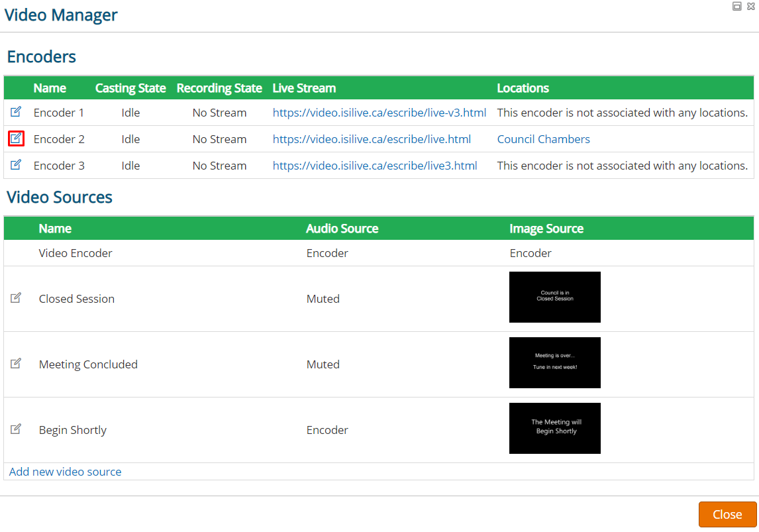This screenshot has width=759, height=532.
Task: Click the Video Manager title
Action: point(61,15)
